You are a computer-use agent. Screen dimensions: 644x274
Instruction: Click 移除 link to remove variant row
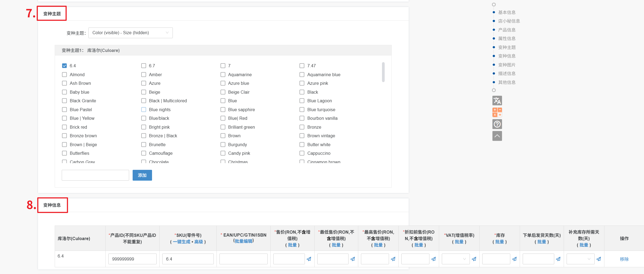(x=624, y=259)
